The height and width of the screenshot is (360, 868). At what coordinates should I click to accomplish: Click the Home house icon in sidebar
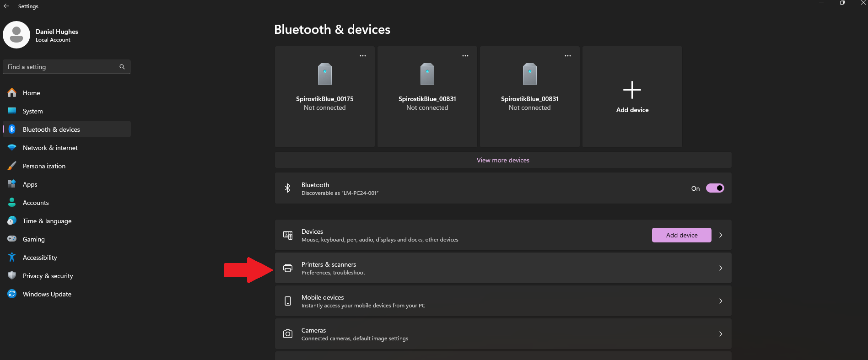pos(12,93)
